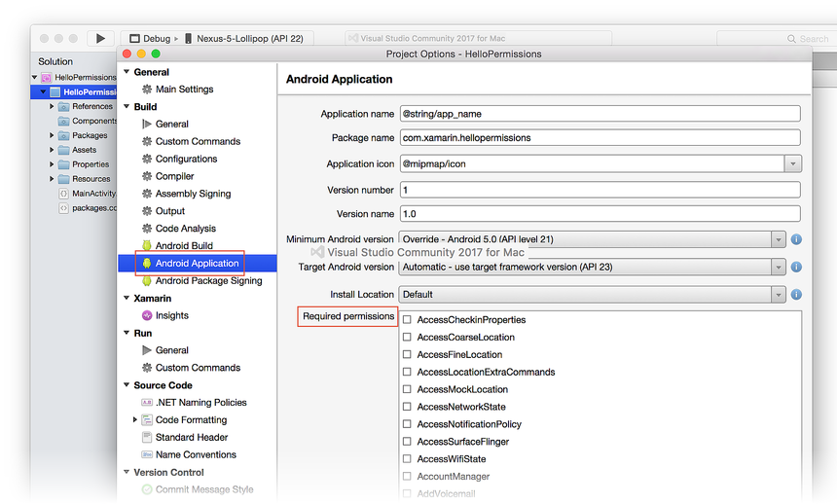Screen dimensions: 837x504
Task: Expand the References folder in Solution
Action: tap(52, 107)
